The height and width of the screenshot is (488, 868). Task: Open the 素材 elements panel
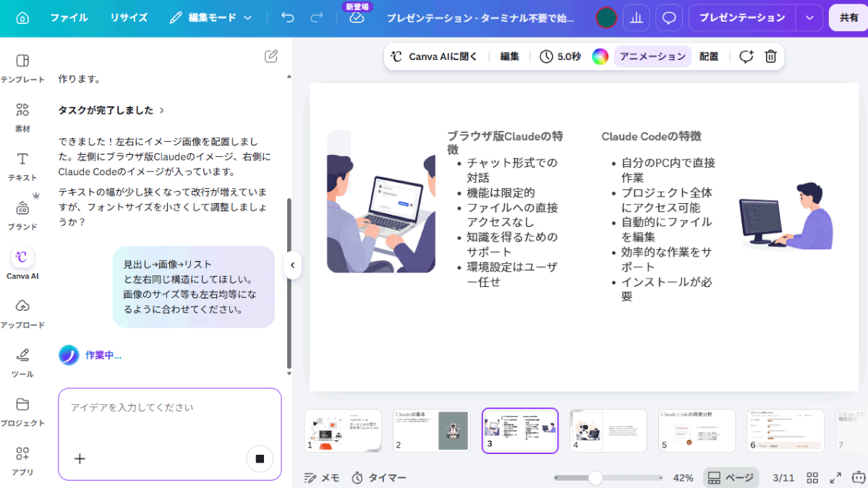pyautogui.click(x=22, y=117)
